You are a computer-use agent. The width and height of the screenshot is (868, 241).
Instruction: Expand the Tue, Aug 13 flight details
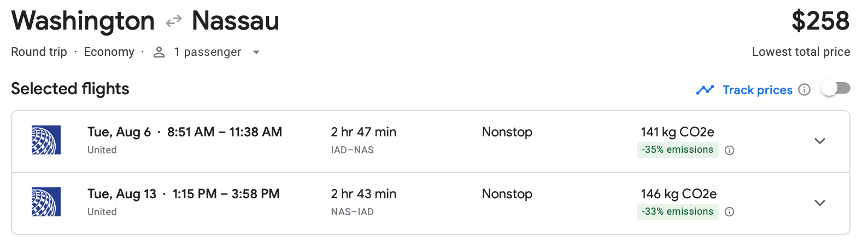pyautogui.click(x=819, y=203)
